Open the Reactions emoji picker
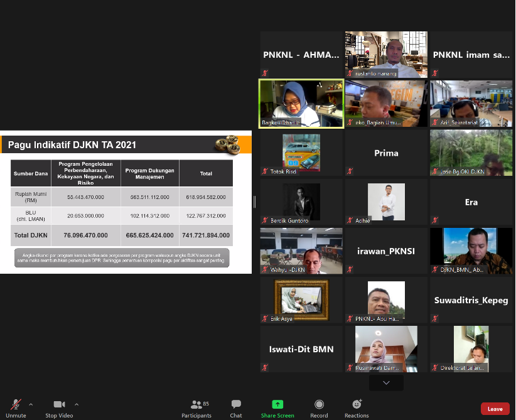Image resolution: width=516 pixels, height=420 pixels. click(357, 405)
